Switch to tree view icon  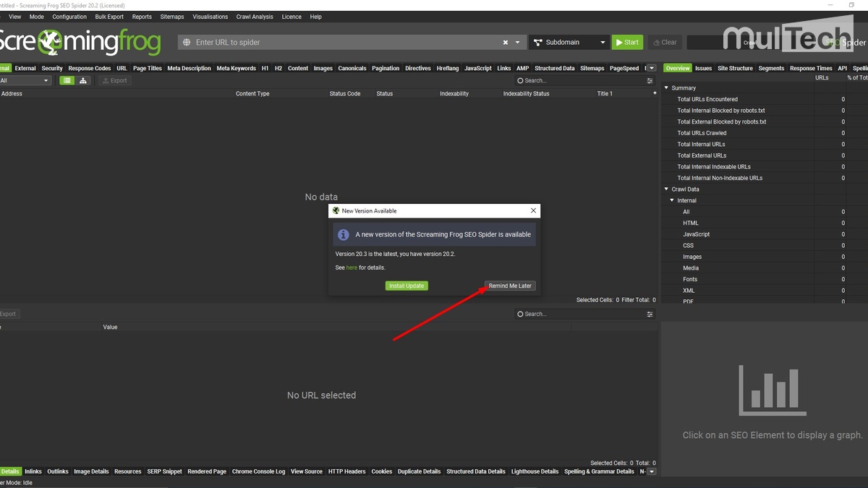pyautogui.click(x=83, y=81)
